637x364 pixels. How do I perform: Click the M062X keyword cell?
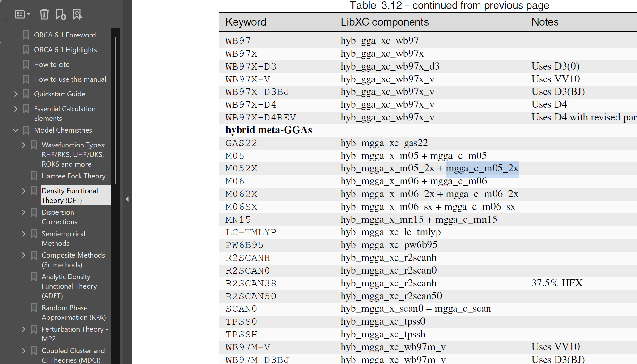(x=242, y=194)
